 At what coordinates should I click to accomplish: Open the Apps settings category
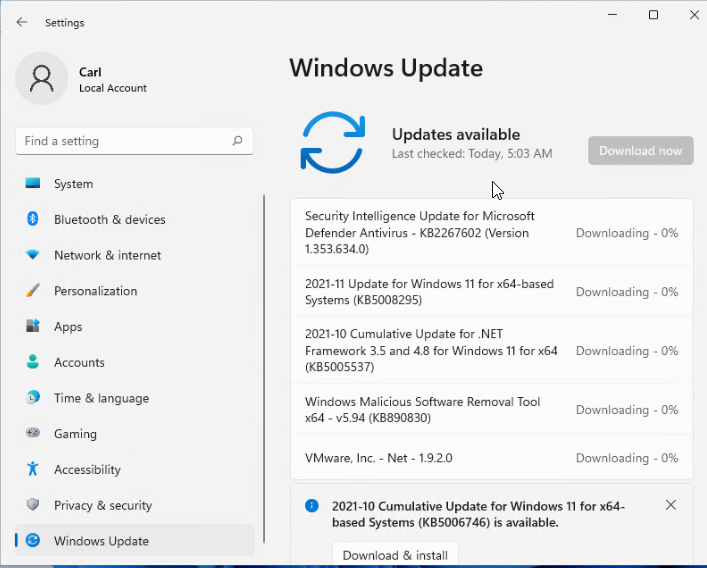coord(134,326)
